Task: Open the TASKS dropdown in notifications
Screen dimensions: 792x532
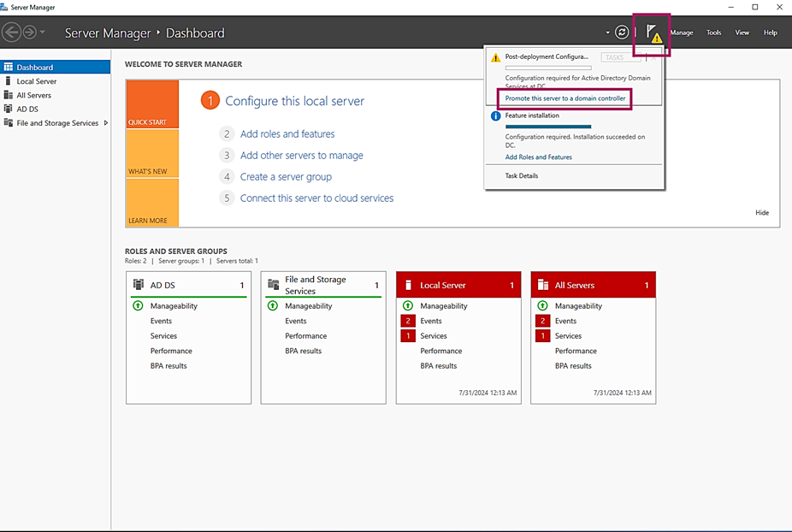Action: coord(616,57)
